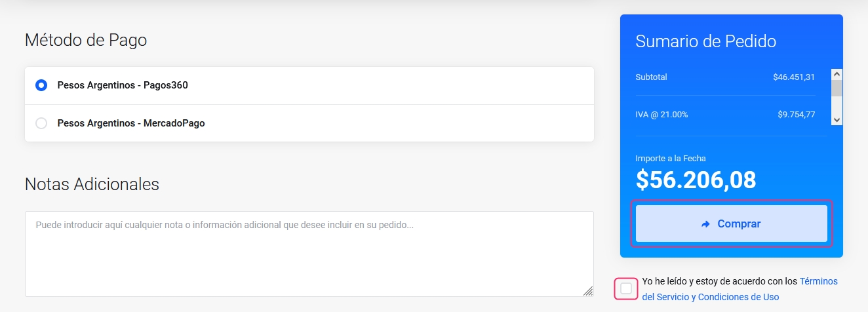Click the order summary scrollbar down arrow
The image size is (868, 312).
(x=837, y=119)
